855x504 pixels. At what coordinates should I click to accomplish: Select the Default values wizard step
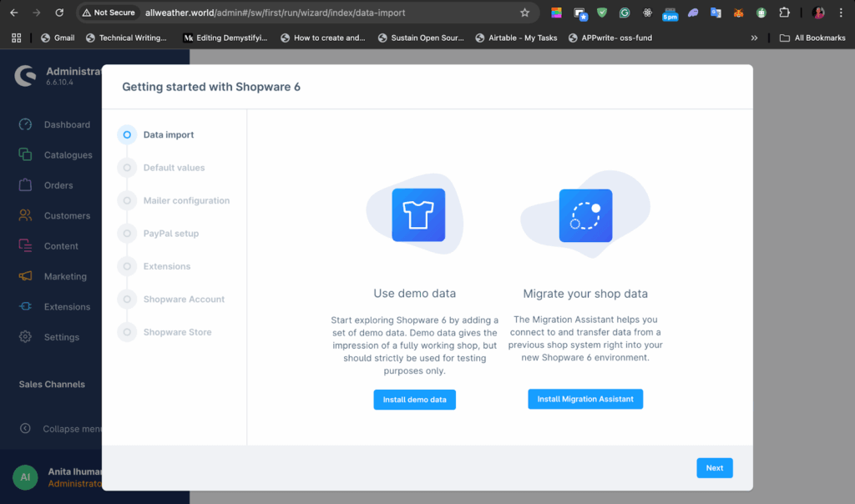161,168
